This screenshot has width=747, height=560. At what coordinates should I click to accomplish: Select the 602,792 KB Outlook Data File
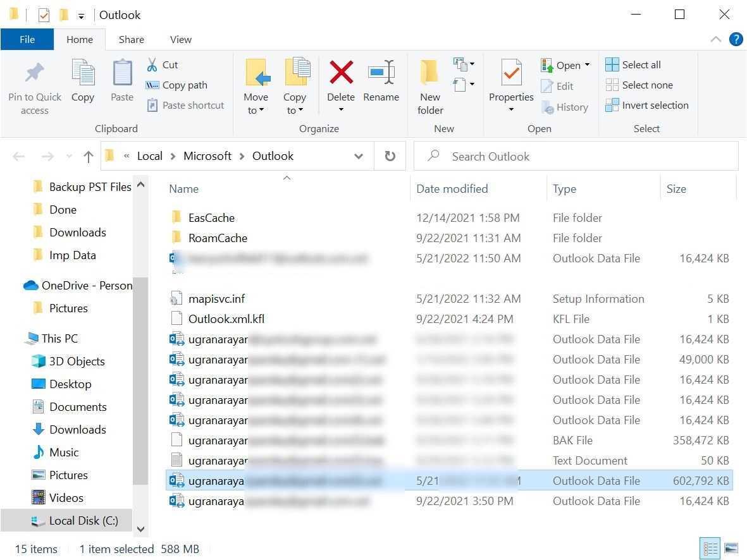449,481
